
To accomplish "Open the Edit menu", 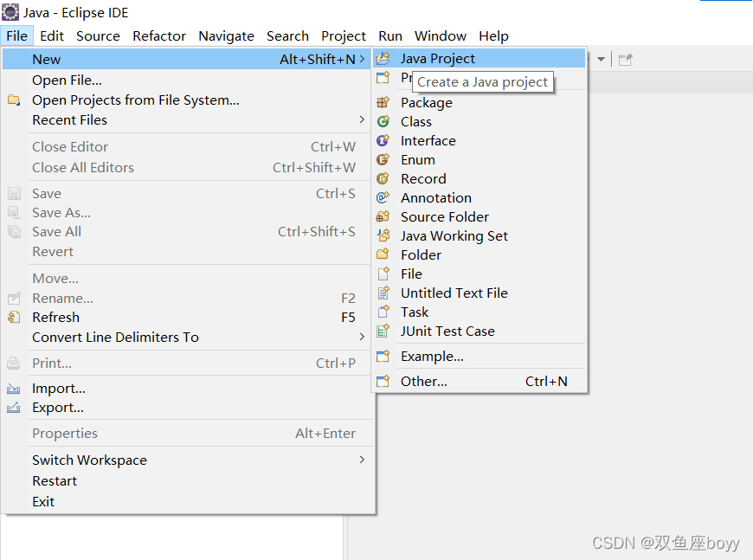I will click(52, 36).
